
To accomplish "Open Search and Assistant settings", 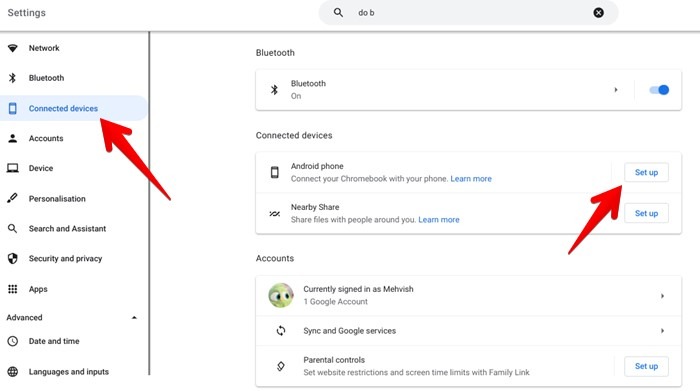I will click(x=67, y=229).
